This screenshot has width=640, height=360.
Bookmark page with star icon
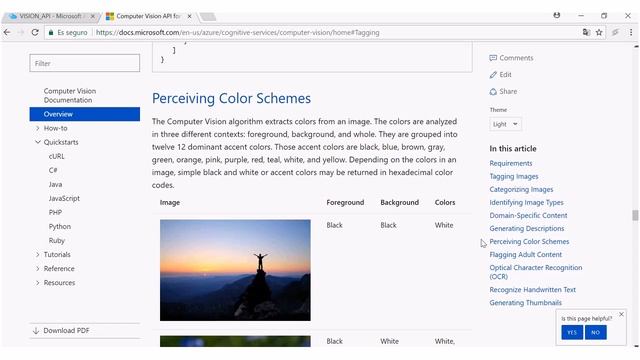click(599, 32)
